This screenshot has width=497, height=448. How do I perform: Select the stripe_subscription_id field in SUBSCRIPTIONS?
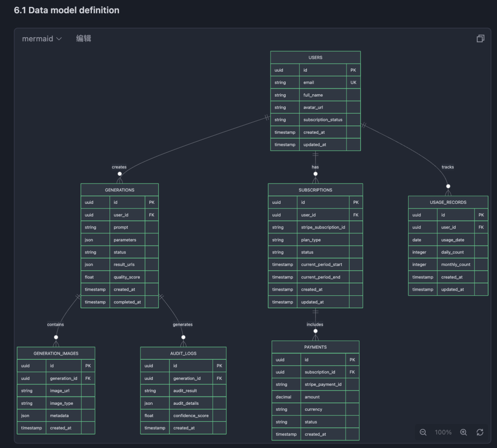coord(323,227)
